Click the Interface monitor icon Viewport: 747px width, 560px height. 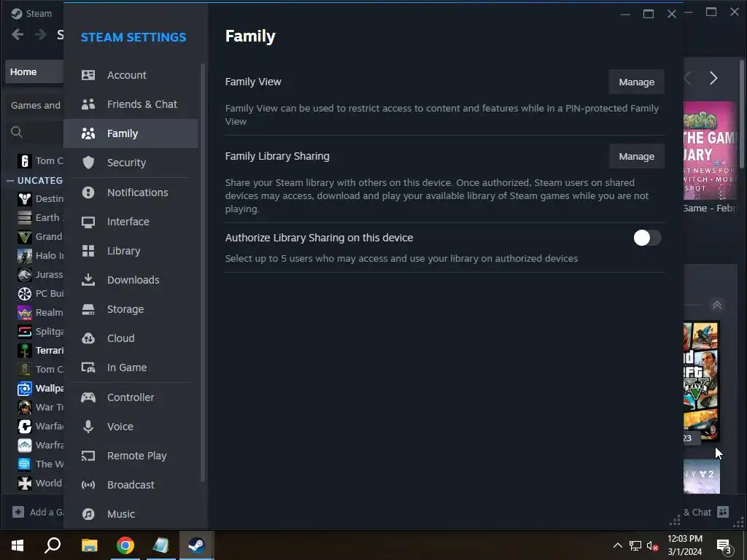88,222
